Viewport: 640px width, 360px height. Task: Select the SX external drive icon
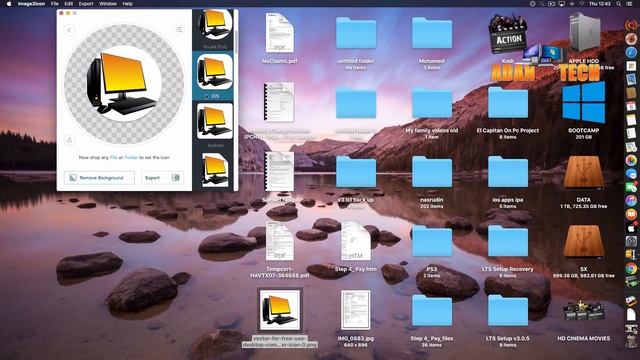[x=584, y=241]
